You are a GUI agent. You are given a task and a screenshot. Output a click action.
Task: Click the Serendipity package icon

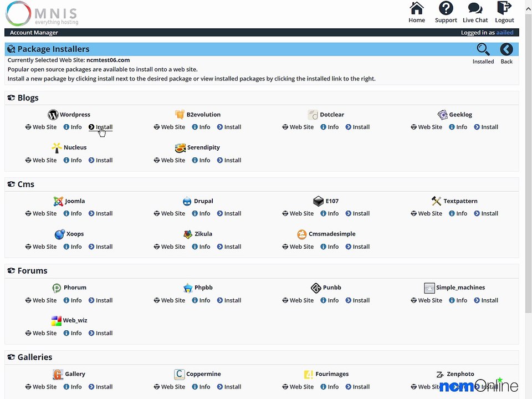pos(180,147)
